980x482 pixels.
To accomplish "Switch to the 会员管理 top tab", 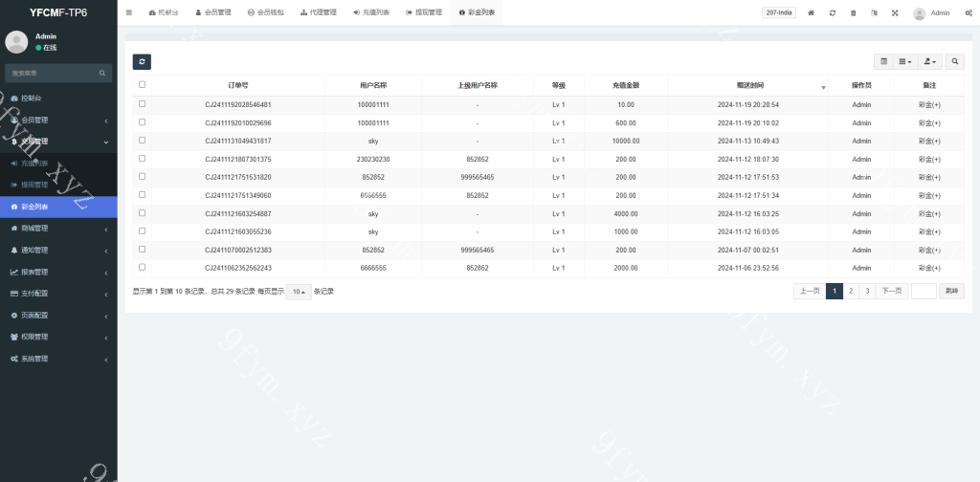I will (x=213, y=12).
